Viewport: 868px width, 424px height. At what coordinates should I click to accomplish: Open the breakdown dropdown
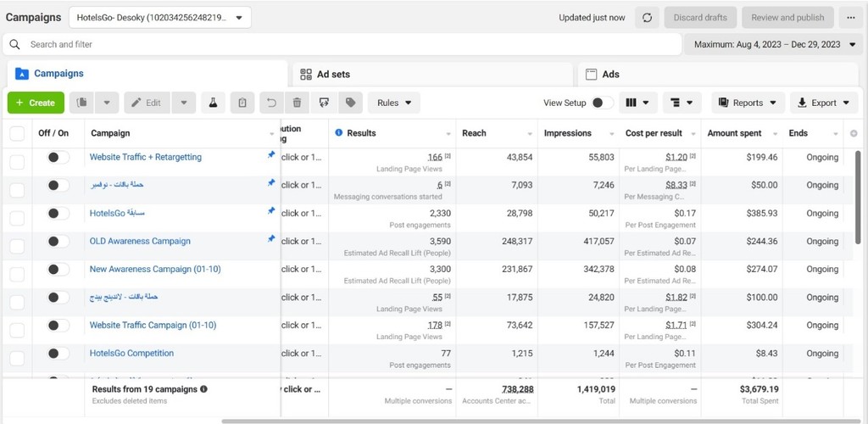click(682, 103)
